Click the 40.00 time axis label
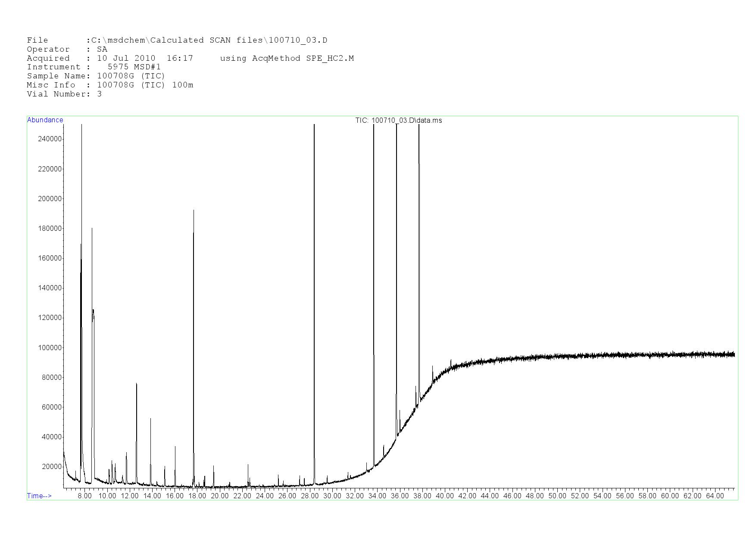 click(x=444, y=496)
